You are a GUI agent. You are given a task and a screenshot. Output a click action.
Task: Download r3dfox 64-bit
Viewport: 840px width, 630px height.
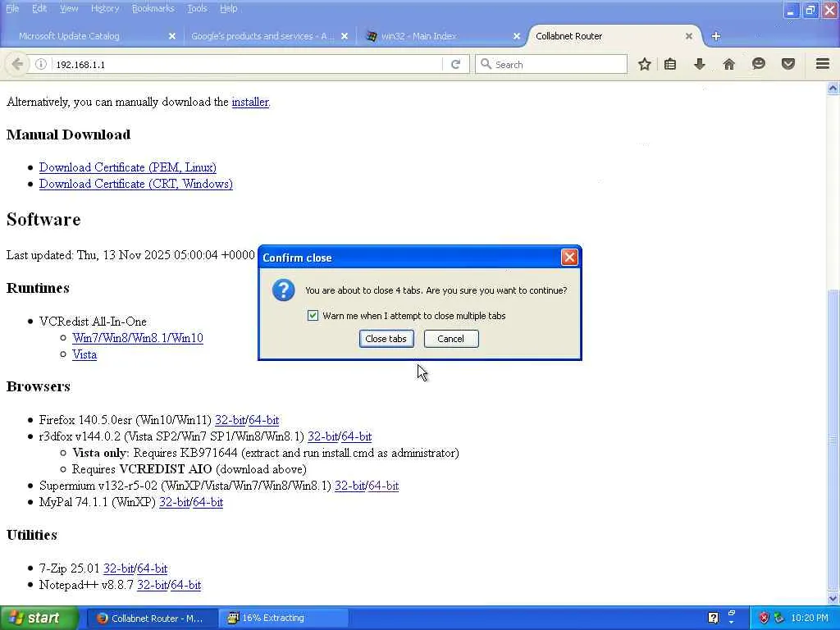tap(356, 436)
